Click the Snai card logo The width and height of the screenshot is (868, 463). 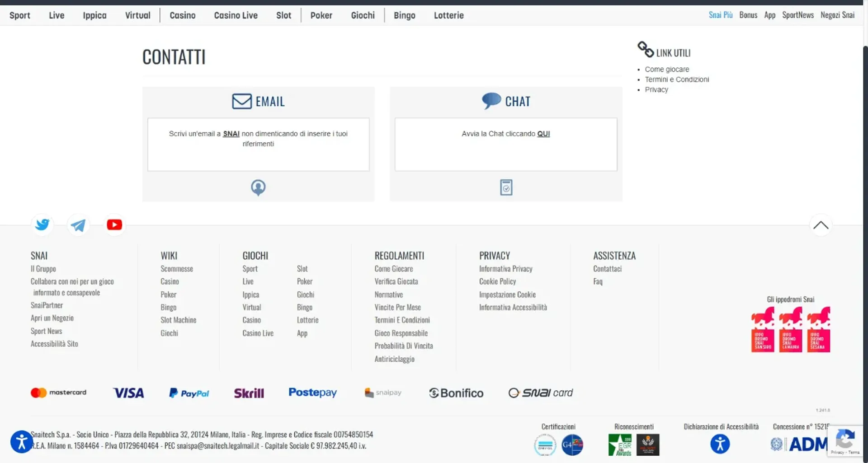pos(541,393)
